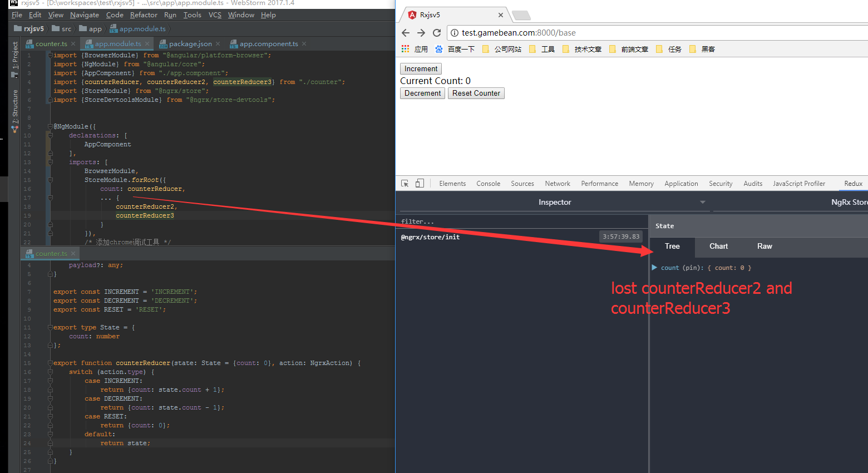Viewport: 868px width, 473px height.
Task: Open a new Chrome tab
Action: click(x=521, y=15)
